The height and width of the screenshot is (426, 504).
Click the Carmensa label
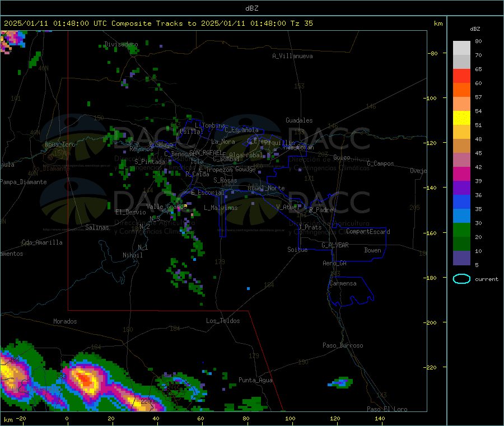(343, 283)
